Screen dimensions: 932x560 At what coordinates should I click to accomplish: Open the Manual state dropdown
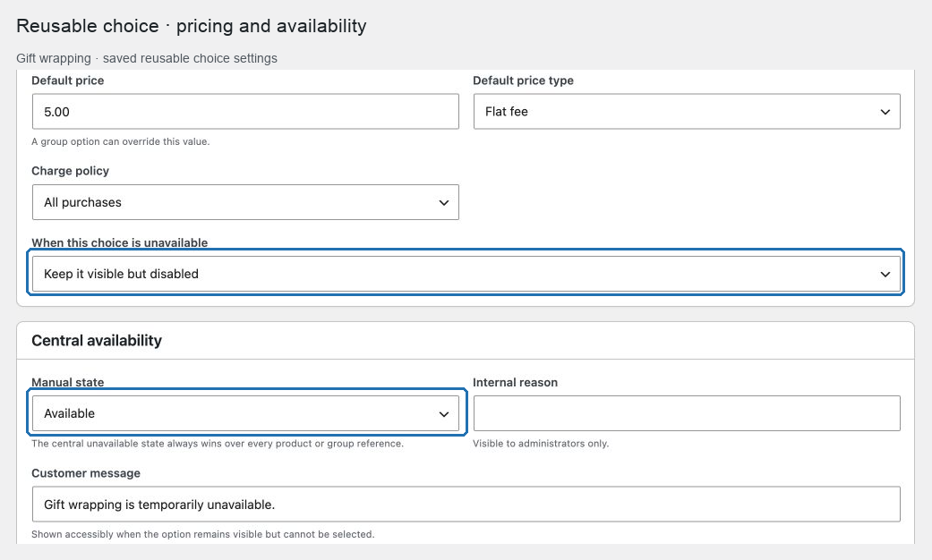click(245, 413)
